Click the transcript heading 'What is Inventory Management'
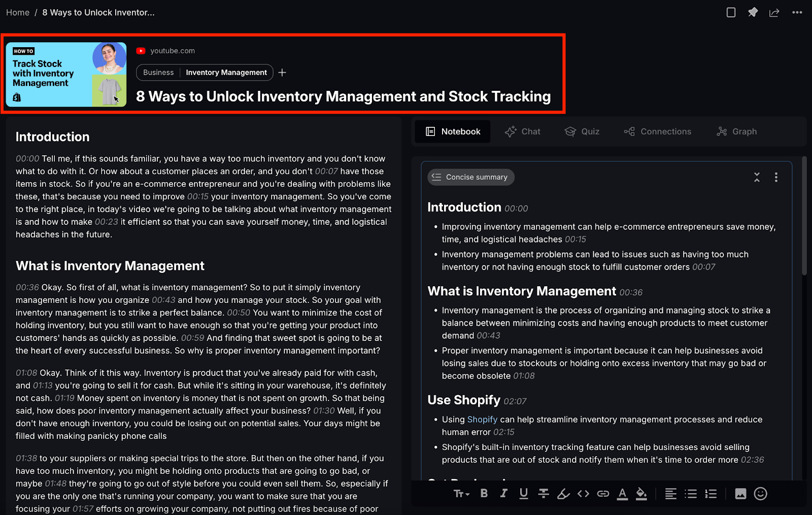The image size is (812, 515). tap(110, 266)
